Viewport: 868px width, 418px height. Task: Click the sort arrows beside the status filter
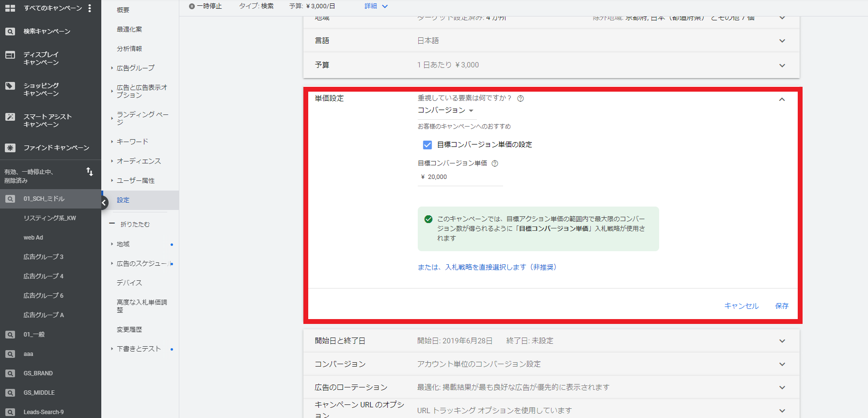tap(90, 172)
